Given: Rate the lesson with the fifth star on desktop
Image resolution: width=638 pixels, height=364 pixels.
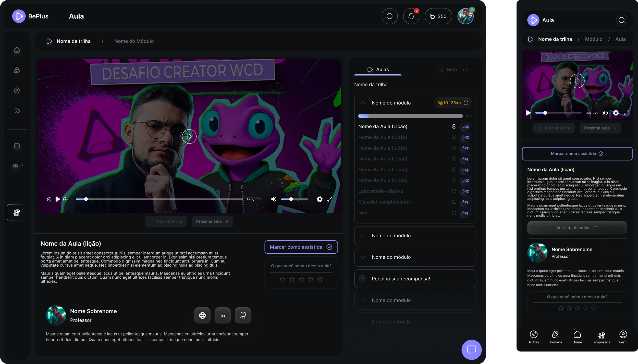Looking at the screenshot, I should click(320, 279).
